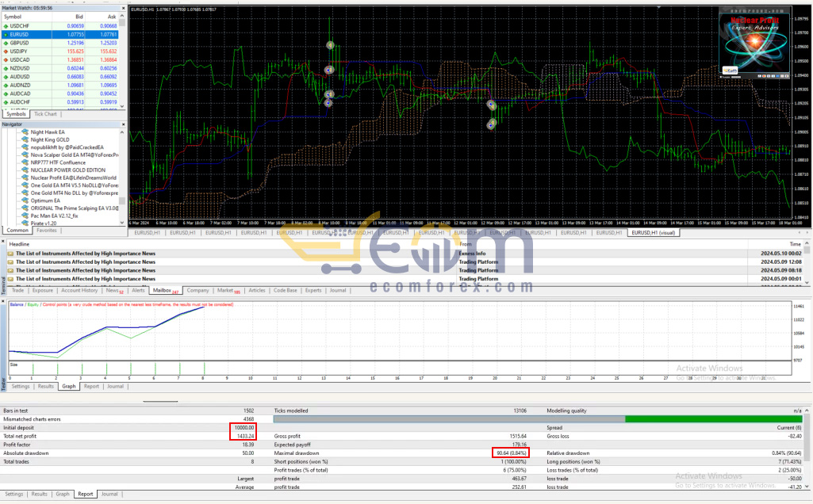The width and height of the screenshot is (813, 504).
Task: Switch Navigator to the Favorites tab
Action: [47, 231]
